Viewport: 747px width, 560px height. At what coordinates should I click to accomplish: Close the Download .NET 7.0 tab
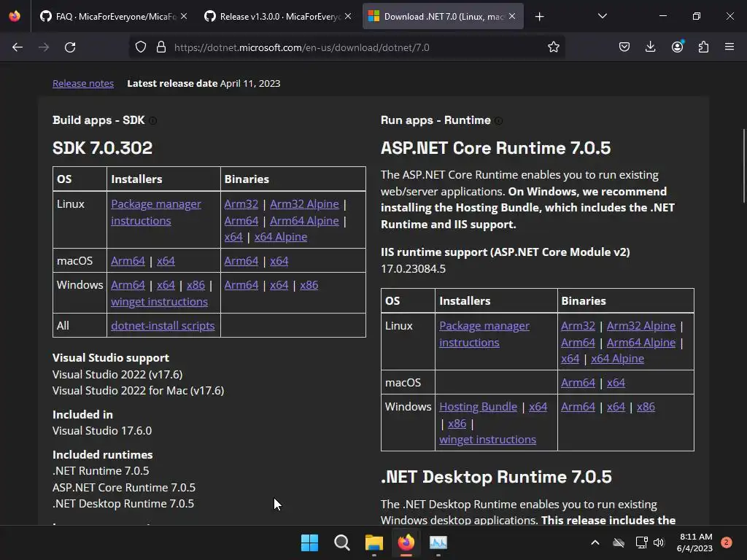[512, 16]
